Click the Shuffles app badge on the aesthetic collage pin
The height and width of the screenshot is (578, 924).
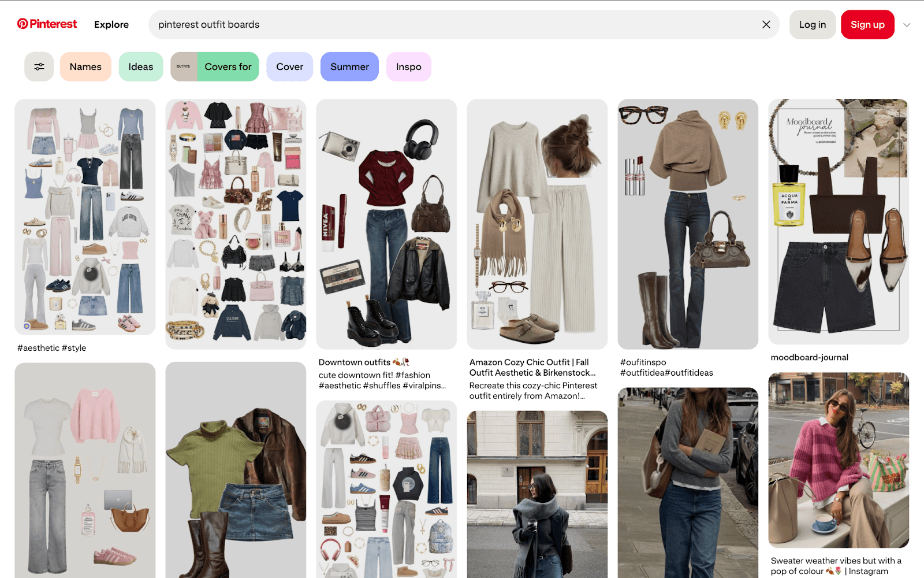pyautogui.click(x=25, y=327)
